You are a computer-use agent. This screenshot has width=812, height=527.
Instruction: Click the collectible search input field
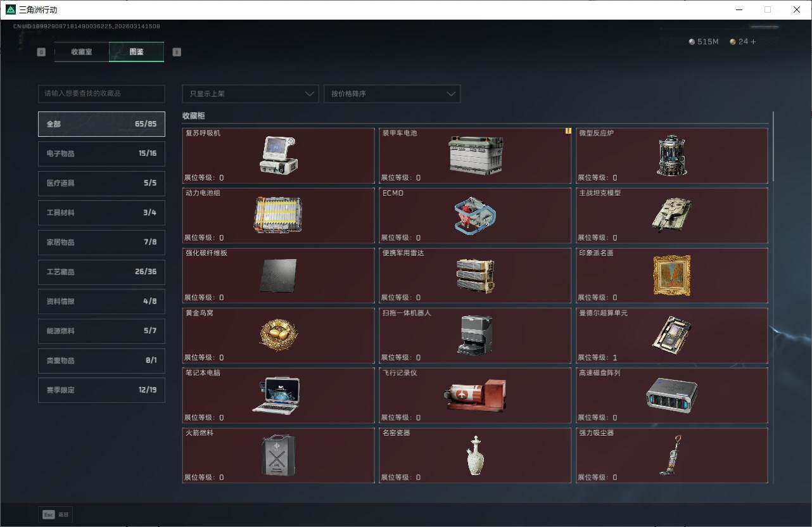pyautogui.click(x=101, y=94)
